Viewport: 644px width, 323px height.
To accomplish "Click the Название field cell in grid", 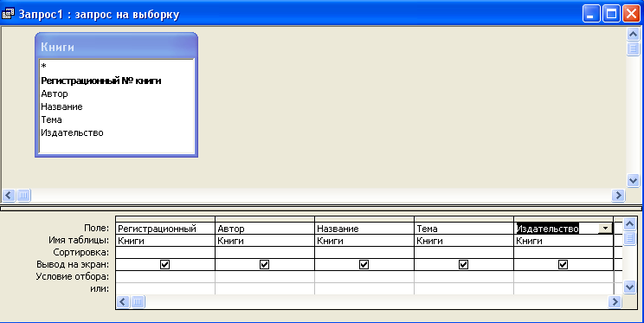I will point(364,229).
